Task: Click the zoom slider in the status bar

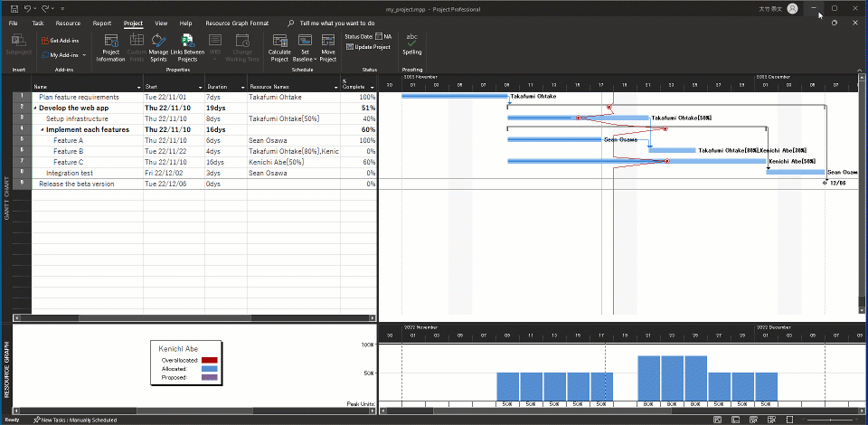Action: [828, 420]
